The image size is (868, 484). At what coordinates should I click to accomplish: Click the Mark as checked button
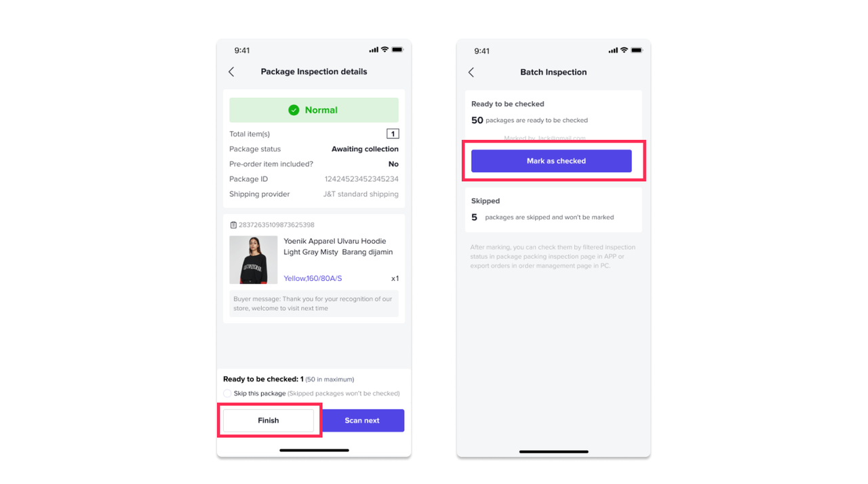[x=551, y=161]
